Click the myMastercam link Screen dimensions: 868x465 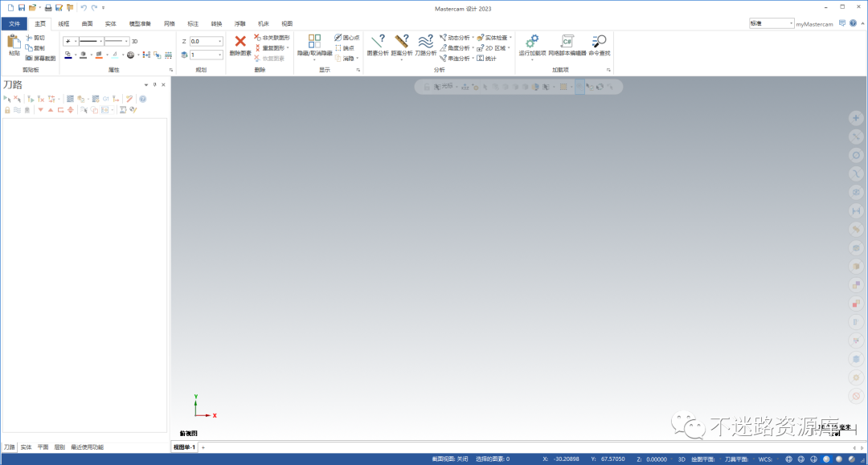point(814,24)
